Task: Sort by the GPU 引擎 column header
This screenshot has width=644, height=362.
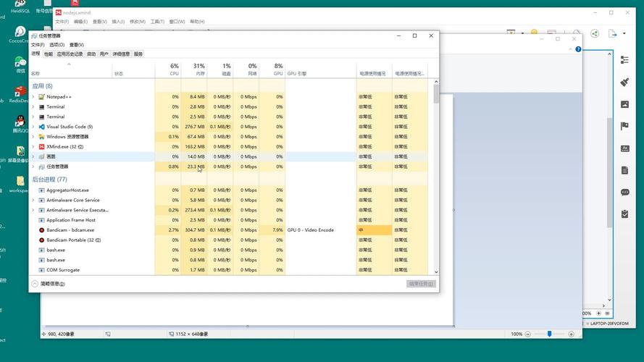Action: [321, 70]
